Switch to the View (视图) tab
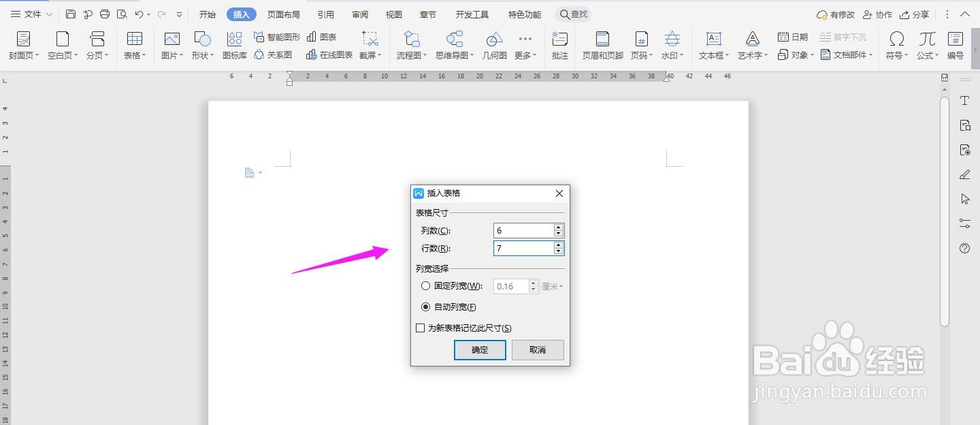980x425 pixels. [x=394, y=14]
